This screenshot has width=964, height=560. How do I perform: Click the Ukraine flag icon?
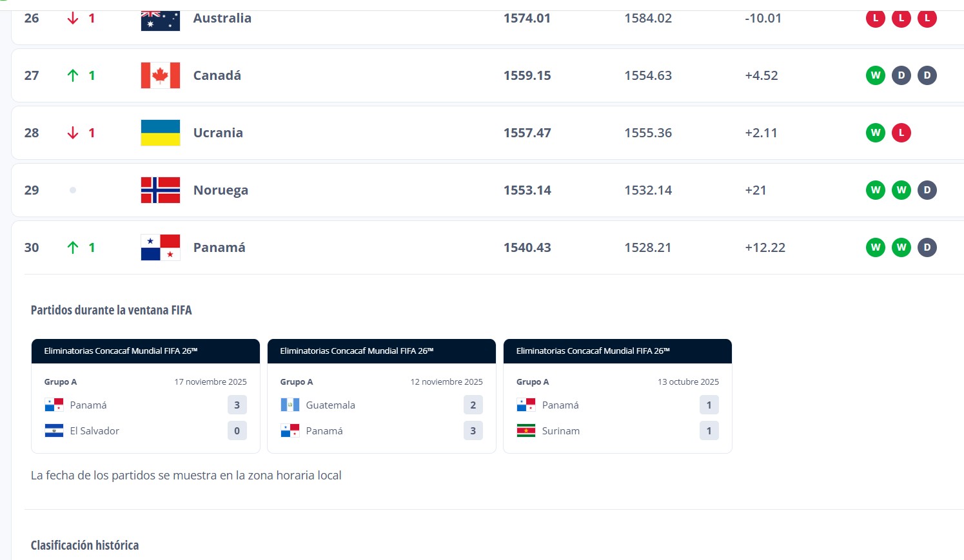tap(160, 133)
